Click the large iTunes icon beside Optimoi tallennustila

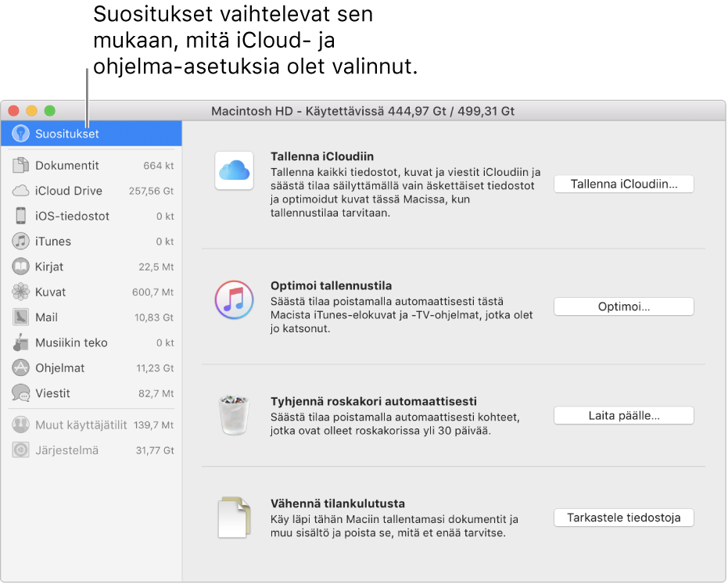tap(234, 300)
